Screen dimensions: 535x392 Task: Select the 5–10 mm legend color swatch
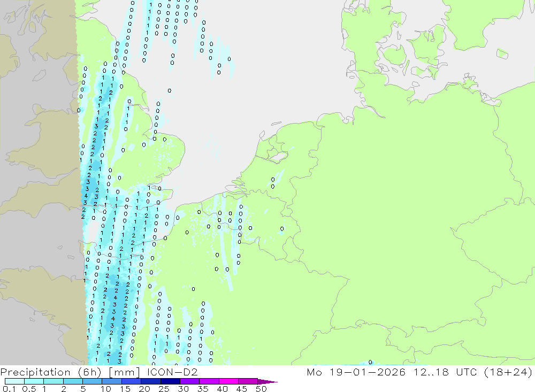pos(92,381)
